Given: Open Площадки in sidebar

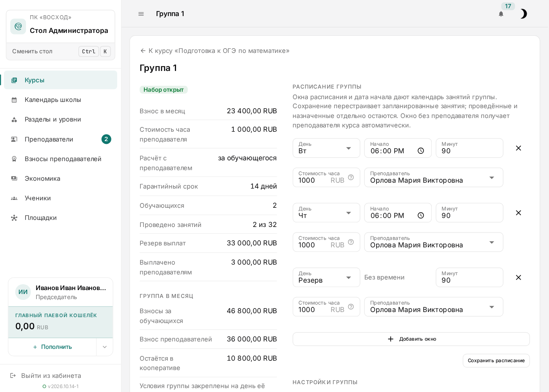Looking at the screenshot, I should pos(60,218).
